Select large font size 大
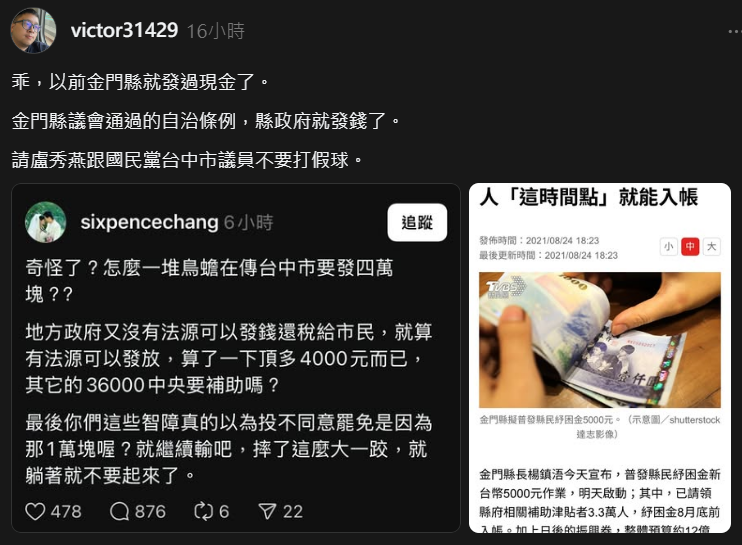The height and width of the screenshot is (545, 742). click(x=712, y=246)
